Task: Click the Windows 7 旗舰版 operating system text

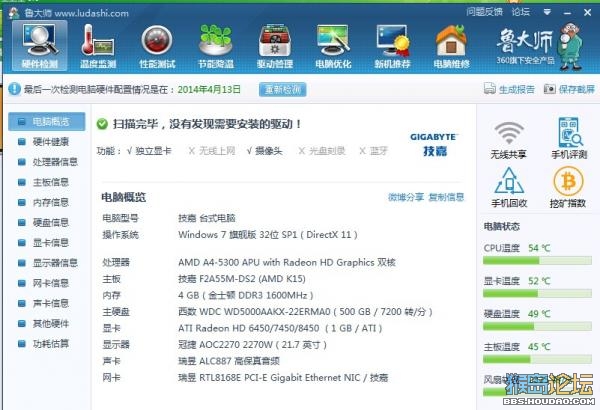Action: tap(268, 235)
